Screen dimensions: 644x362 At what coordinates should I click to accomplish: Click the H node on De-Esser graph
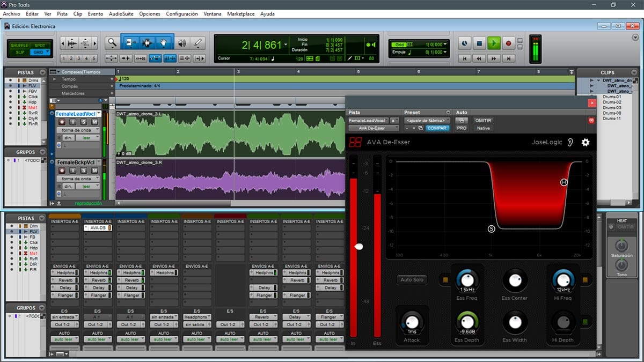point(563,182)
